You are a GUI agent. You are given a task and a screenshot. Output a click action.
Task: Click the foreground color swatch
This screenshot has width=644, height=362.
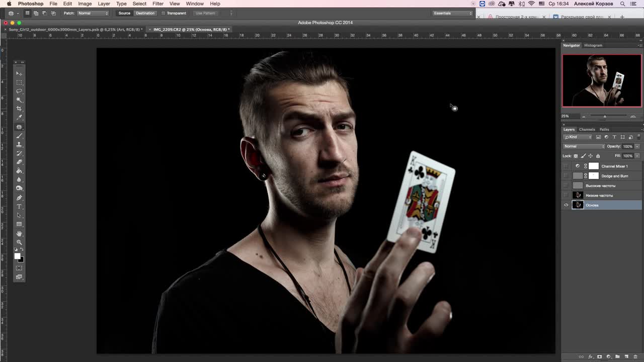[x=17, y=256]
